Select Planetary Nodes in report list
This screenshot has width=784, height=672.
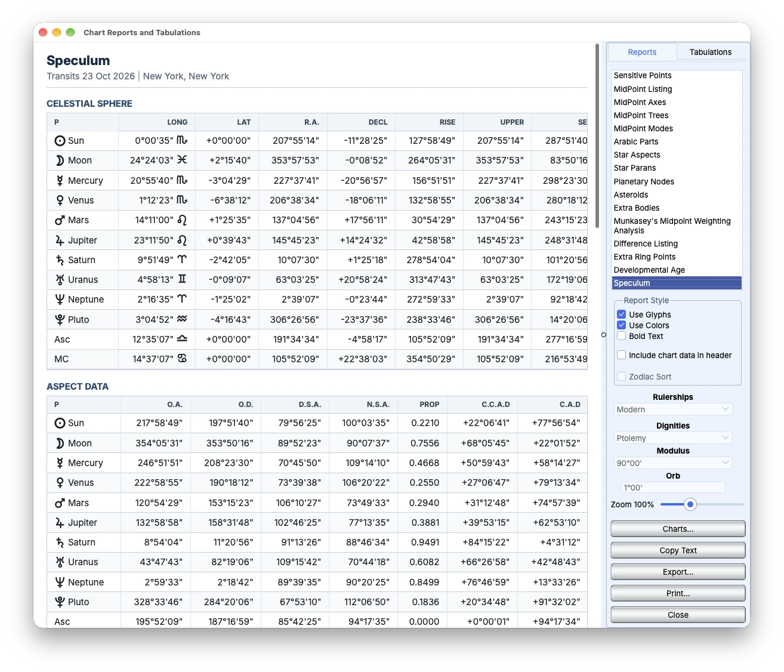click(x=677, y=181)
